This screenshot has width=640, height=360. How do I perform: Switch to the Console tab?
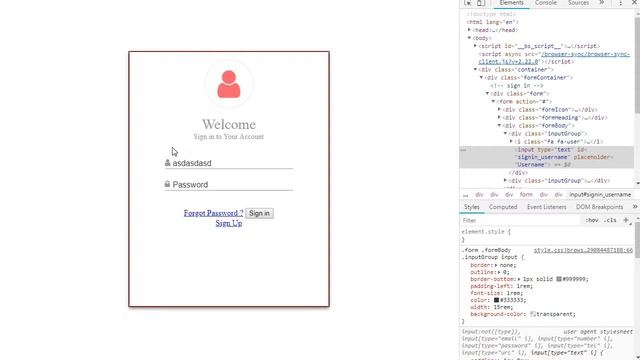click(546, 3)
